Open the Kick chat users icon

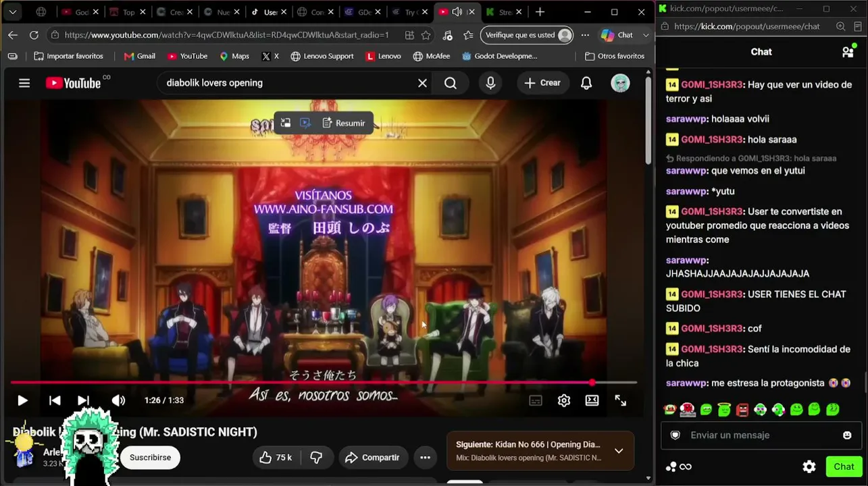coord(848,52)
